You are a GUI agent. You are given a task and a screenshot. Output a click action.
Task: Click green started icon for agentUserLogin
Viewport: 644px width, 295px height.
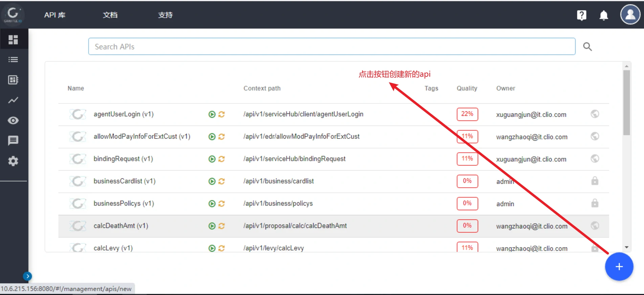point(212,114)
